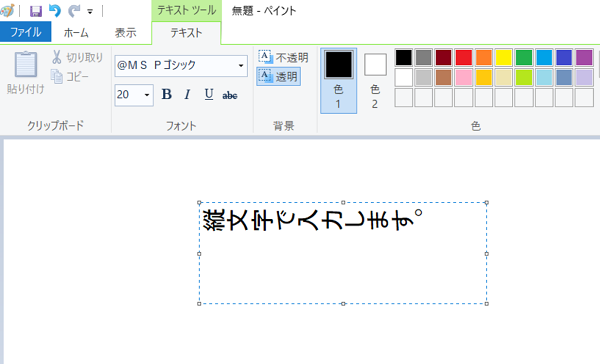Pick the yellow color swatch
This screenshot has height=364, width=600.
click(504, 57)
